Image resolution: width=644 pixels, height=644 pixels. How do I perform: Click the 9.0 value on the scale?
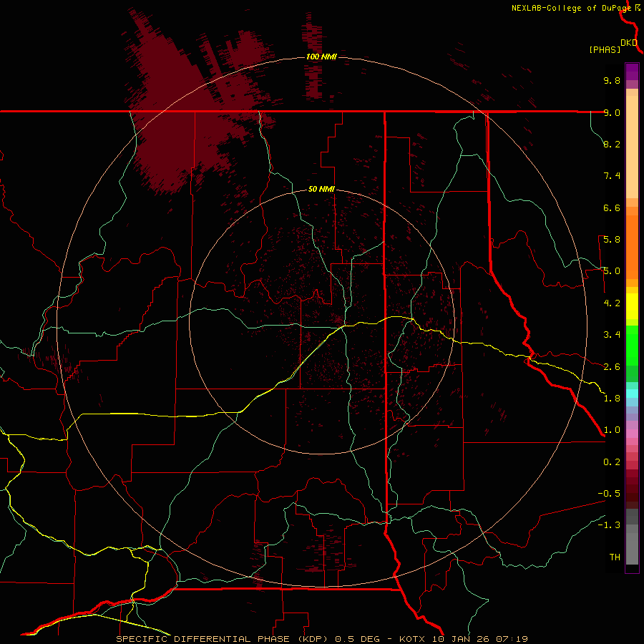(x=612, y=112)
